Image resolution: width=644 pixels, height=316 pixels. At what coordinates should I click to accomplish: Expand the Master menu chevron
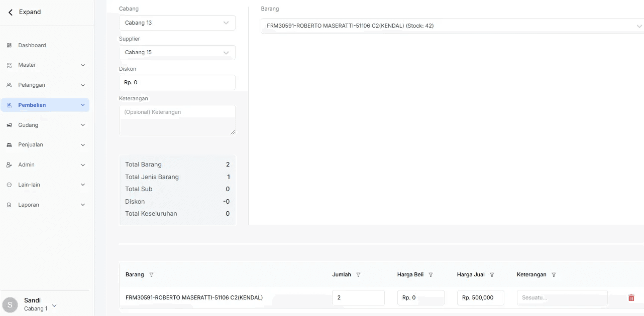click(x=83, y=65)
